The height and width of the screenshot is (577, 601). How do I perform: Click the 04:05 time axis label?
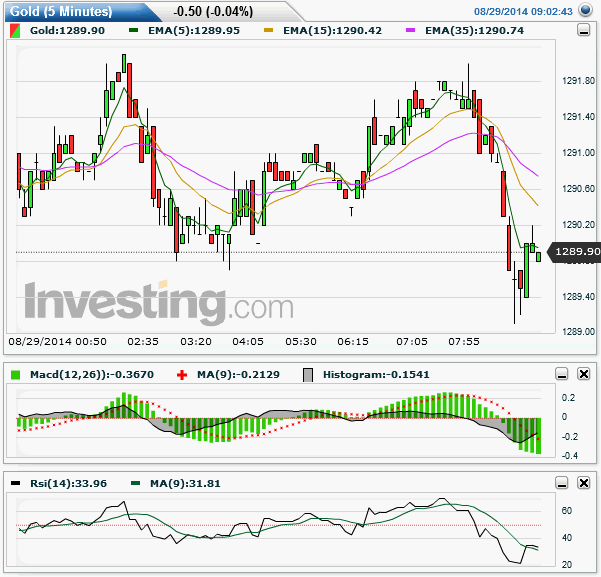click(248, 342)
